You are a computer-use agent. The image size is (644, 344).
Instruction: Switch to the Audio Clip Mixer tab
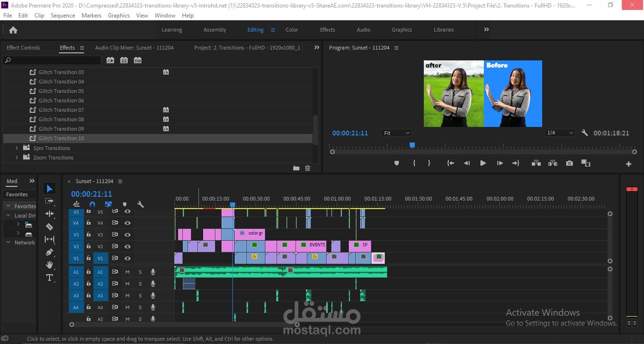134,48
